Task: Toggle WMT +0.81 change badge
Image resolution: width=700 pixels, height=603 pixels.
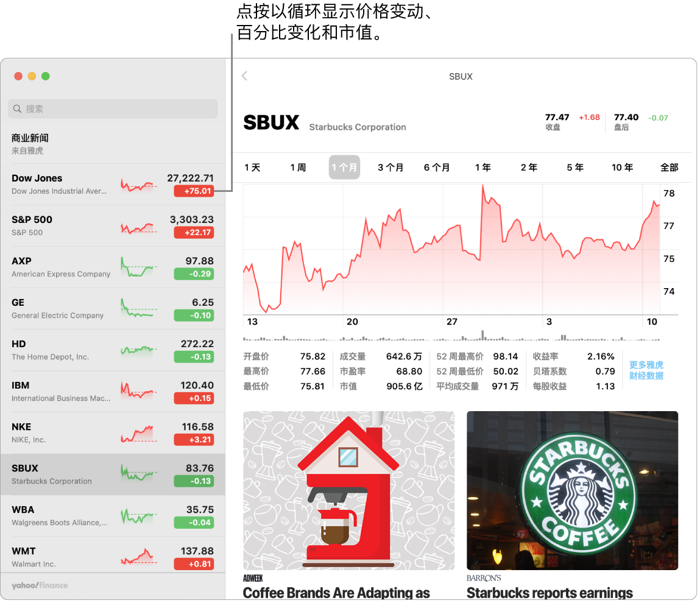Action: (194, 564)
